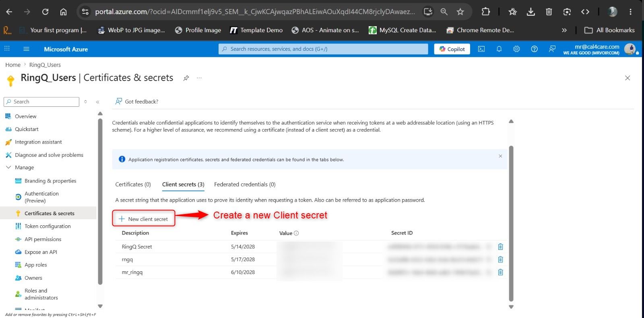Click the install app icon in address bar

[428, 12]
